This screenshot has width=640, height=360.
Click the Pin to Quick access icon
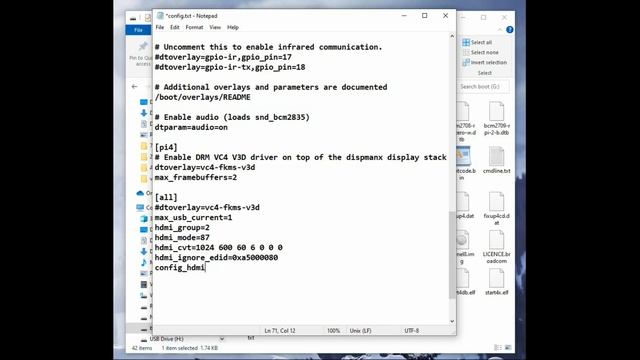point(143,47)
